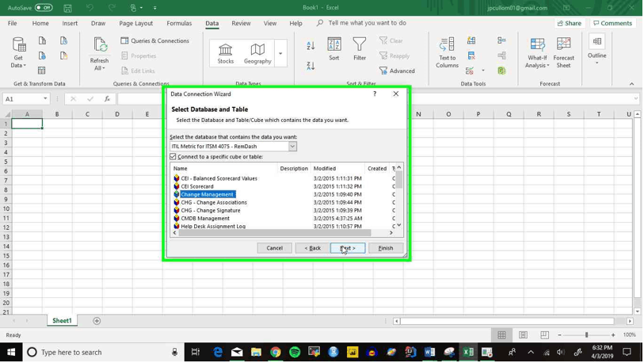Switch to the Home tab

(x=40, y=23)
